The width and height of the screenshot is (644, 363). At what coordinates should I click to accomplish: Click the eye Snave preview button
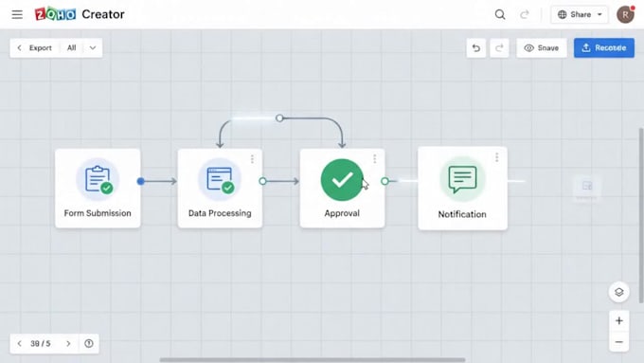pyautogui.click(x=542, y=48)
